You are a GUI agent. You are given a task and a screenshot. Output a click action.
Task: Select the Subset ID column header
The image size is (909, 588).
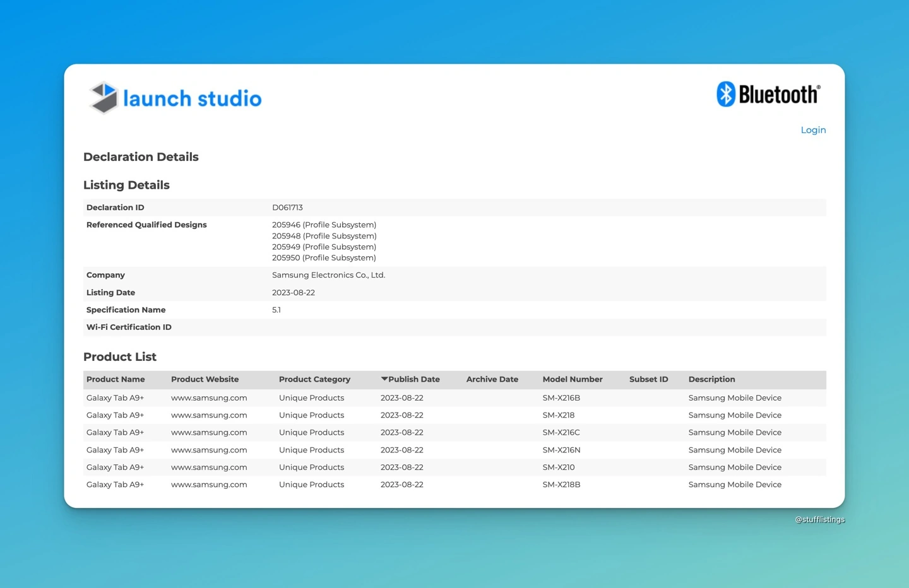[648, 379]
